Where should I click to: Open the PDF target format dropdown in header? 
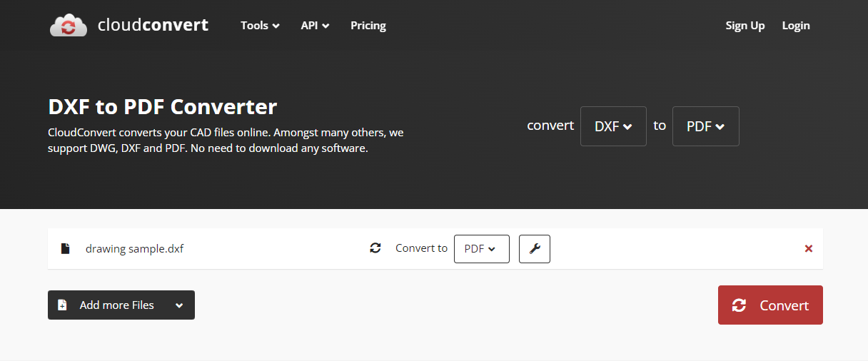[x=706, y=126]
